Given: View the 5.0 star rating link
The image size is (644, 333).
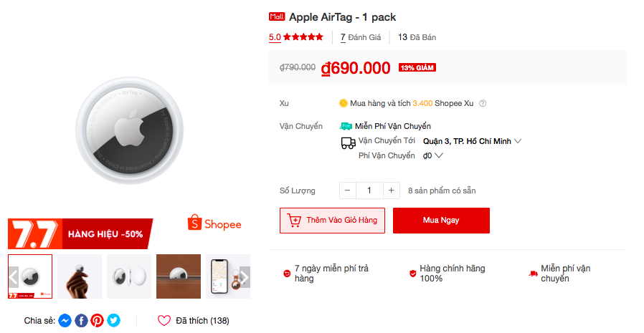Looking at the screenshot, I should point(295,37).
